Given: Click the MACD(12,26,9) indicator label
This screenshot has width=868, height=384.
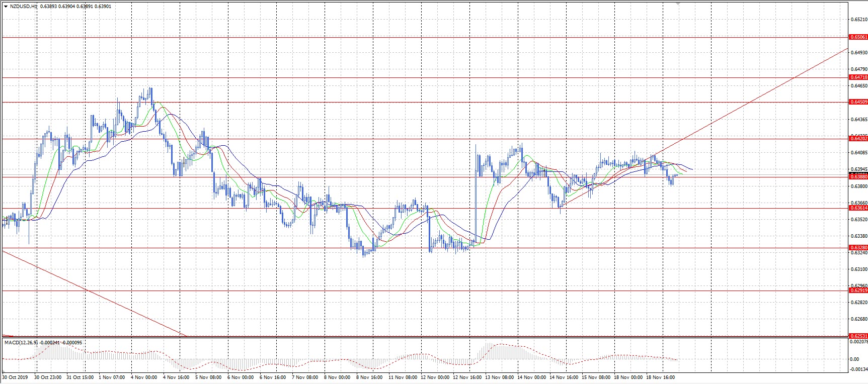Looking at the screenshot, I should point(21,342).
